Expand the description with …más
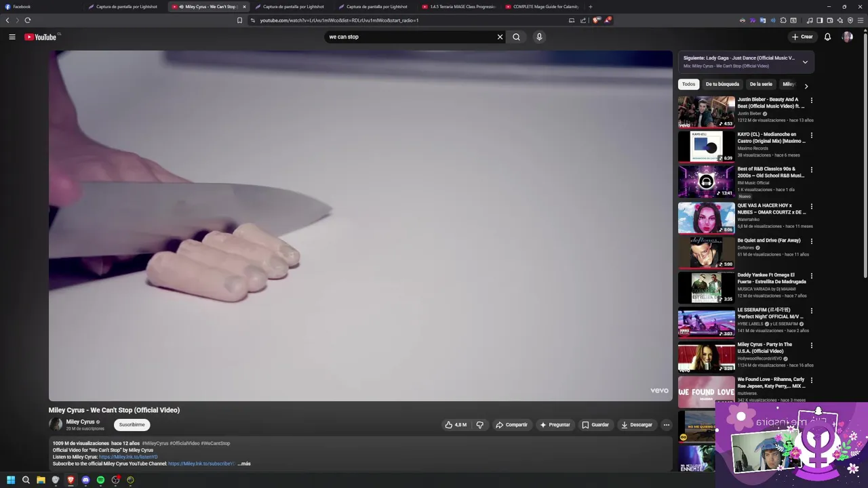Screen dimensions: 868x488 click(x=244, y=464)
